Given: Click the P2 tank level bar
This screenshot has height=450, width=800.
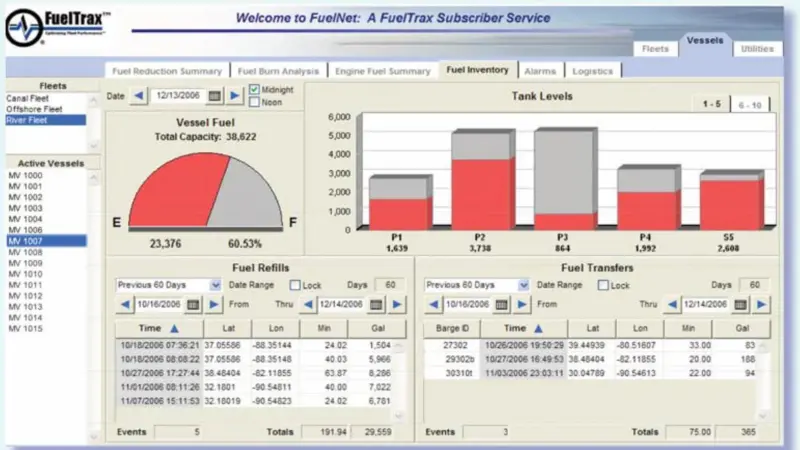Looking at the screenshot, I should click(x=483, y=180).
